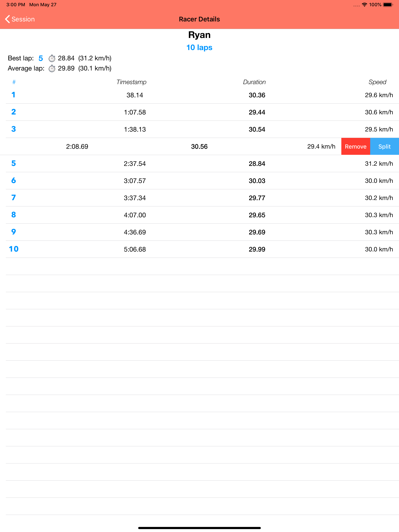Tap timestamp 2:37.54

coord(135,164)
